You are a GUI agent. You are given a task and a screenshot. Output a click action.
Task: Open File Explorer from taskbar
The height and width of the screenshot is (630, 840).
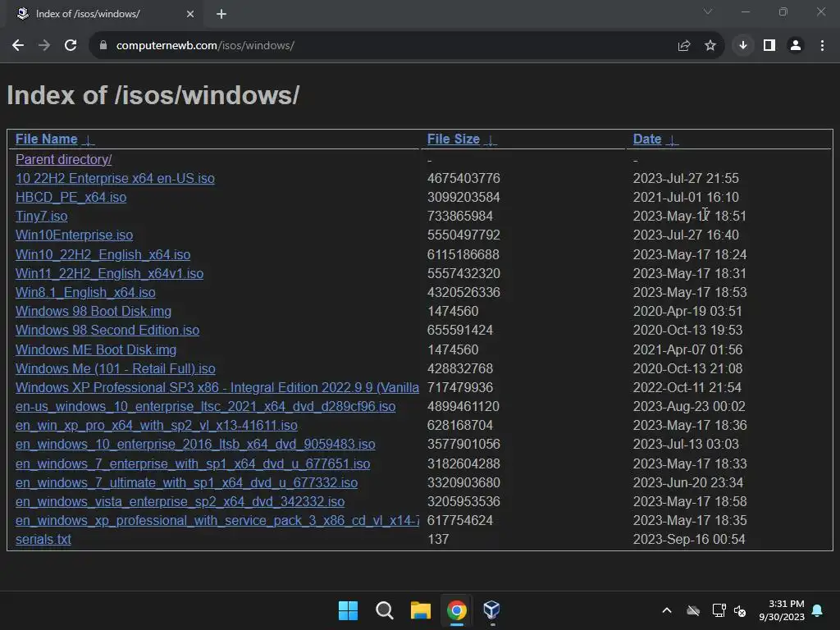421,610
